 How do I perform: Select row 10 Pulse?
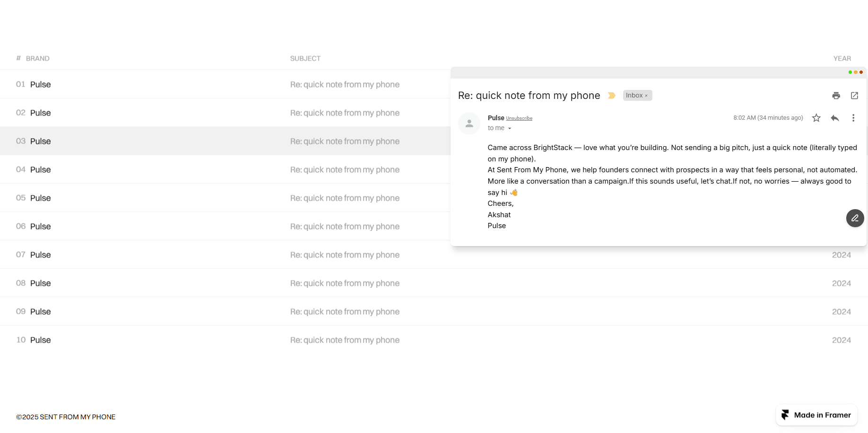point(434,340)
